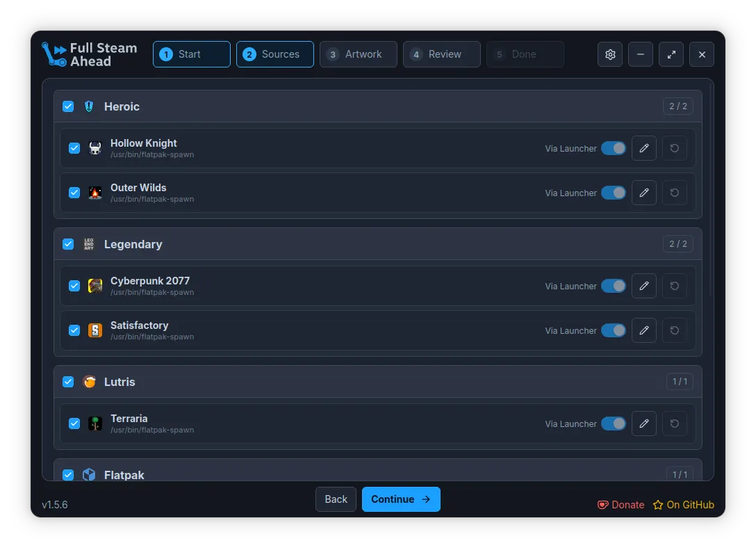Screen dimensions: 756x548
Task: Click the Terraria game icon
Action: 95,424
